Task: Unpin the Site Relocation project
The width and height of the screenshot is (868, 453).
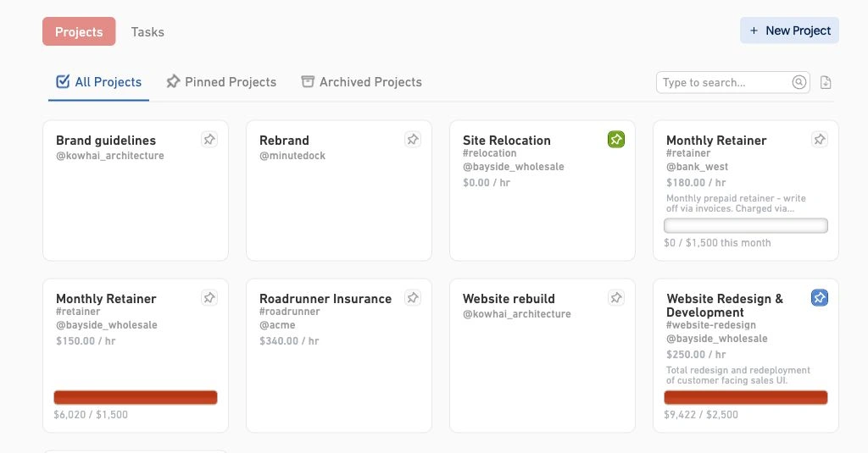Action: [616, 140]
